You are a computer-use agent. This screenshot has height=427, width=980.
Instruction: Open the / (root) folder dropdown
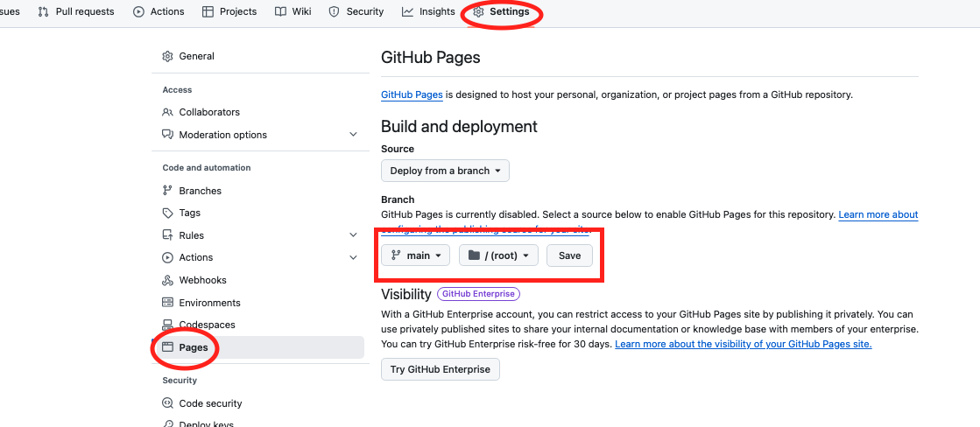(498, 255)
